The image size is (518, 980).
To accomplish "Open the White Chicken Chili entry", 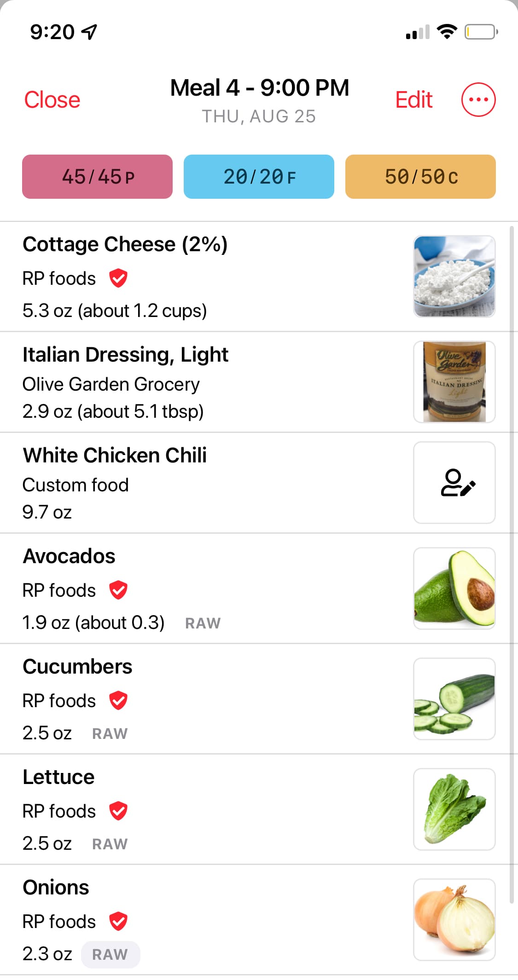I will point(115,483).
